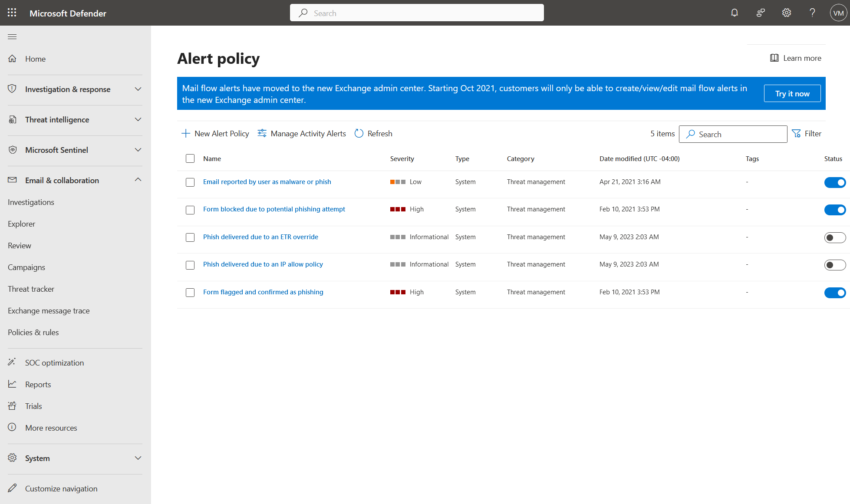Check the 'Form flagged and confirmed as phishing' checkbox

[x=190, y=293]
